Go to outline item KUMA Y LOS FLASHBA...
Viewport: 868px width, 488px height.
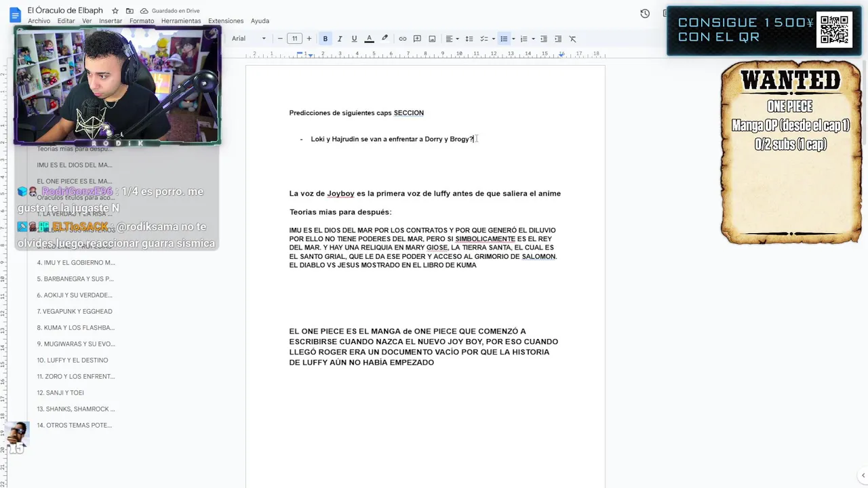(x=76, y=327)
